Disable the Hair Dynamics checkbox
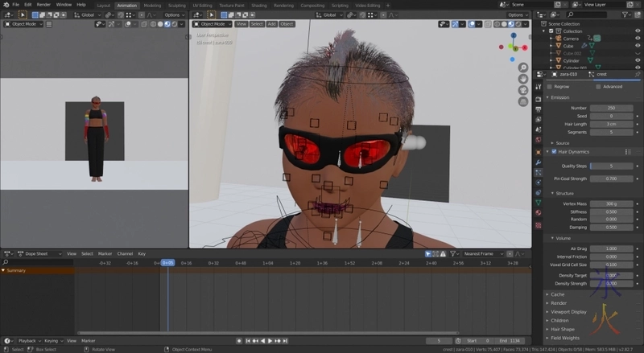 (553, 151)
